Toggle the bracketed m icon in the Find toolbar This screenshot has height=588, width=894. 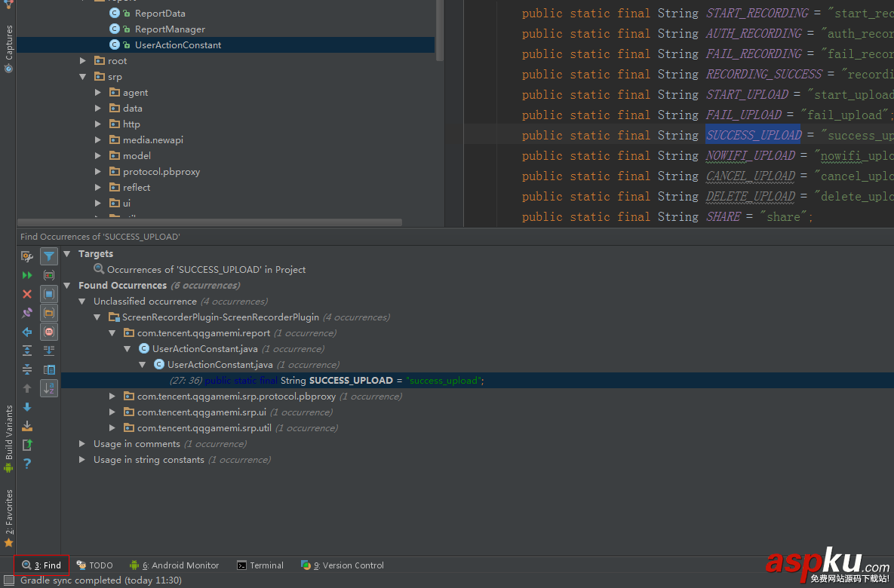[x=49, y=332]
